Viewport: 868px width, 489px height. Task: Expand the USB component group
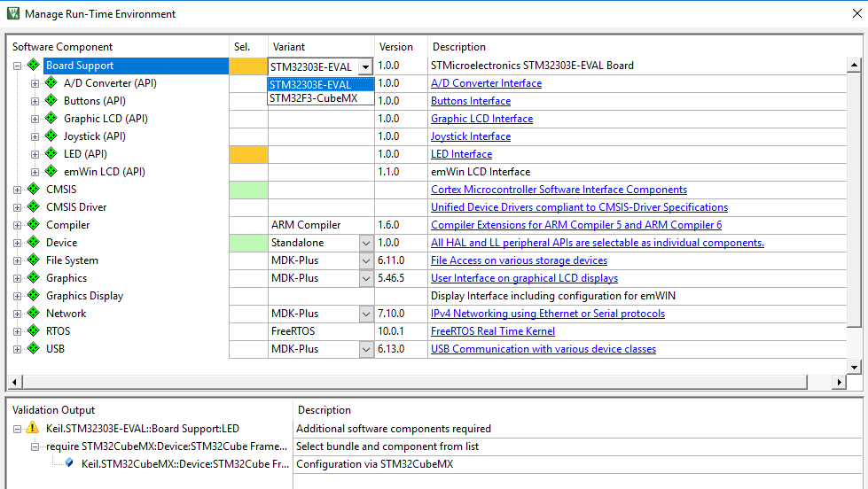coord(17,349)
